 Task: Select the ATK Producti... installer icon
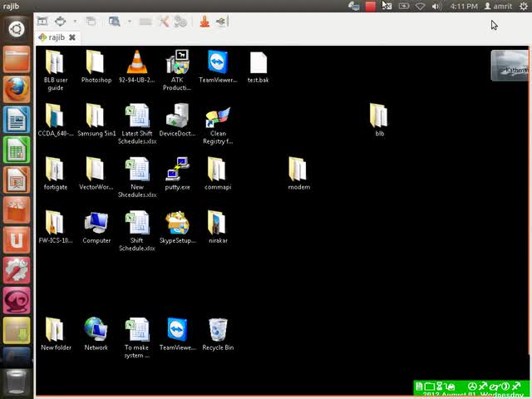(x=177, y=70)
